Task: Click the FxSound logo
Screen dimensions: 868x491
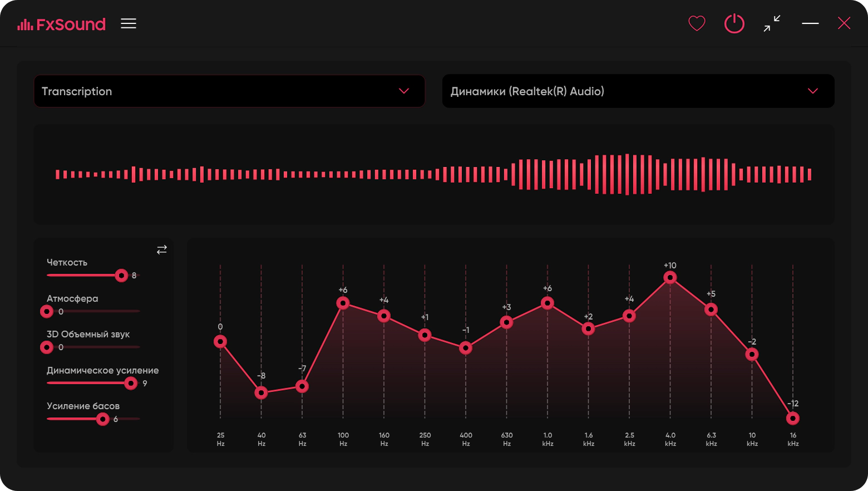Action: [61, 24]
